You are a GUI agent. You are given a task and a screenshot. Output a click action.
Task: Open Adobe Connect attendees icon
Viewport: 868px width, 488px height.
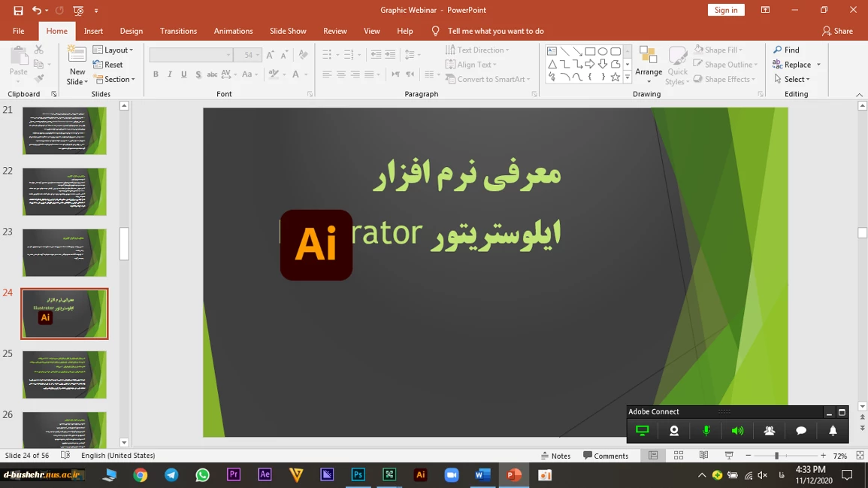click(770, 431)
